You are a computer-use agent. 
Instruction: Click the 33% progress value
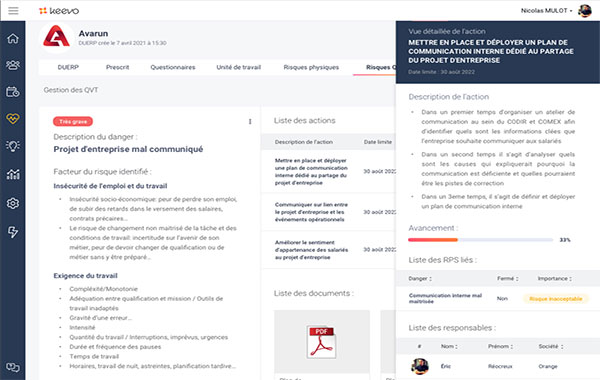point(565,240)
